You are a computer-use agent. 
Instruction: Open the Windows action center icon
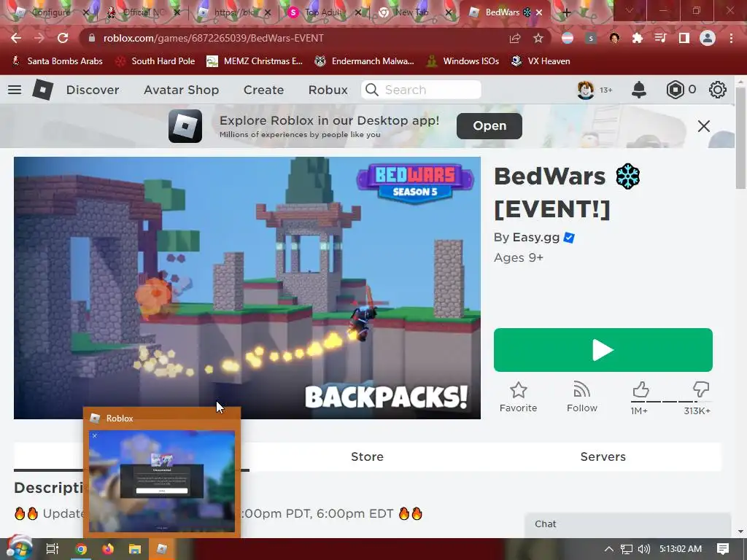pyautogui.click(x=723, y=549)
